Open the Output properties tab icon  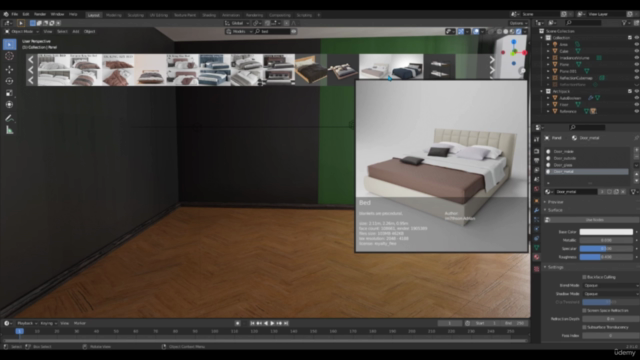coord(536,161)
